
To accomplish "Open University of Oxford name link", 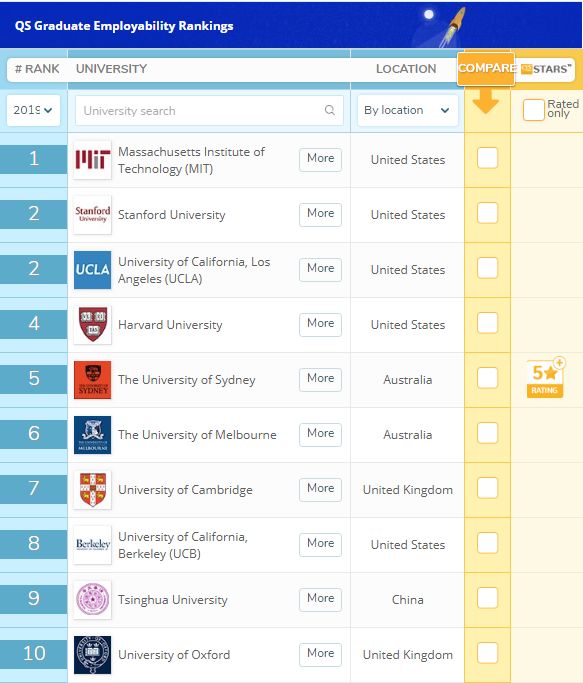I will click(174, 655).
